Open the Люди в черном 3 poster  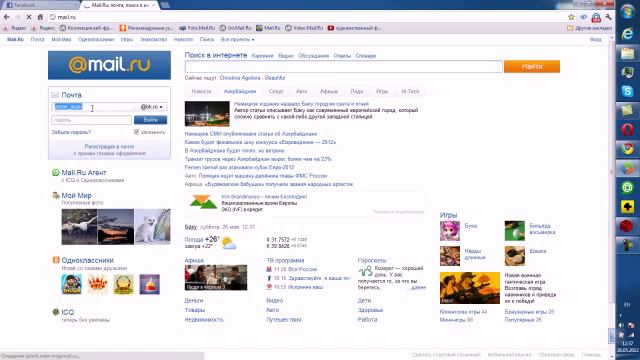coord(216,278)
